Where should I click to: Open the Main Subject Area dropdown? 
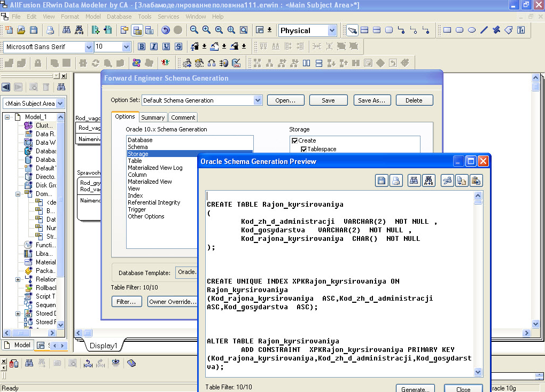[x=60, y=104]
